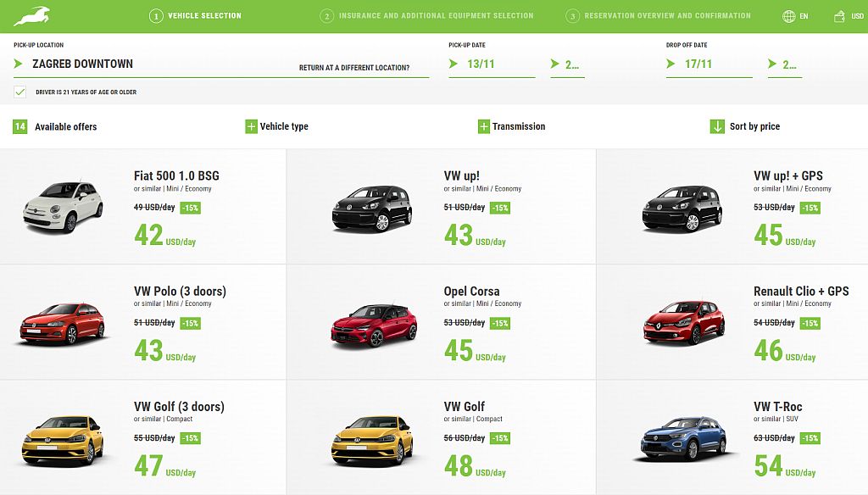The width and height of the screenshot is (868, 495).
Task: Expand the Vehicle type filter
Action: coord(251,126)
